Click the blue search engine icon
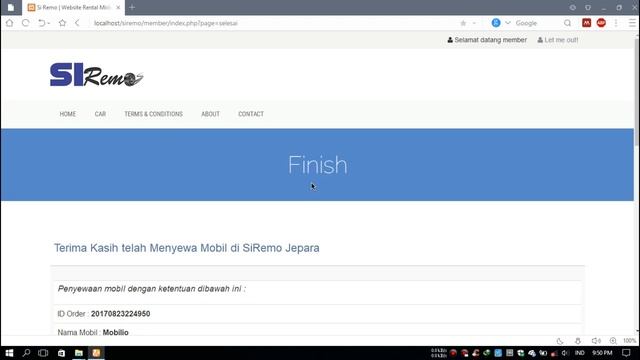640x360 pixels. click(x=496, y=23)
